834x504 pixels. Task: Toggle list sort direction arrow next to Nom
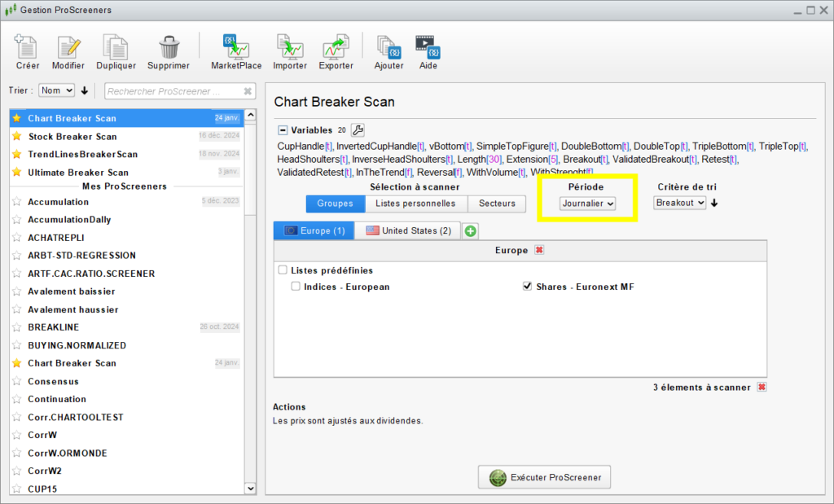[x=84, y=90]
